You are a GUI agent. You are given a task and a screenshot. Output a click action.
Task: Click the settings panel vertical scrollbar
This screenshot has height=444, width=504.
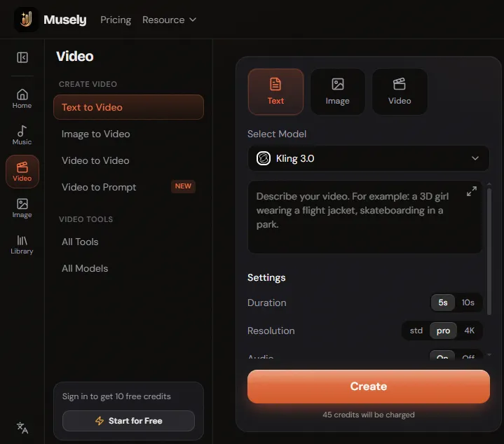pyautogui.click(x=489, y=251)
